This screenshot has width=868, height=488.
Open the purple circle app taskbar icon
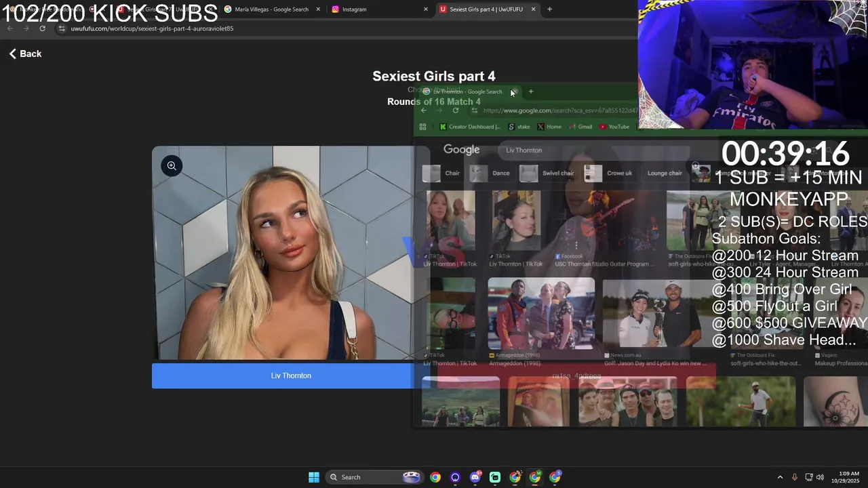pos(455,477)
